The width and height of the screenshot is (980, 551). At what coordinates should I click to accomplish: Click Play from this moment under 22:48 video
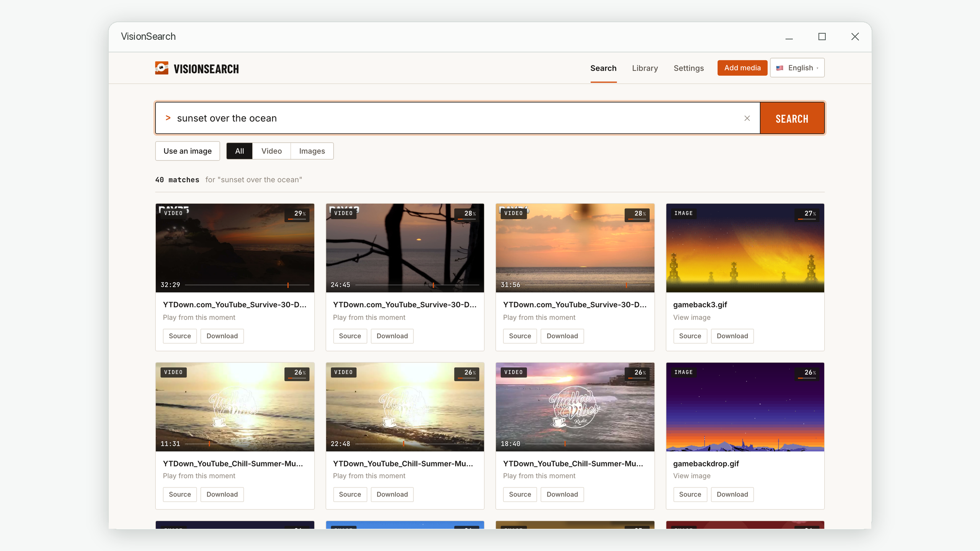tap(369, 476)
